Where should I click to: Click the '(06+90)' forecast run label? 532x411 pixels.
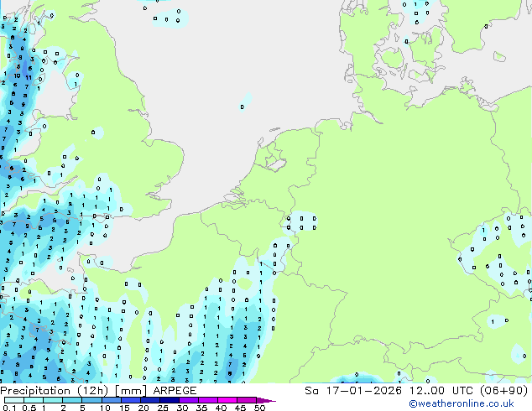[503, 391]
